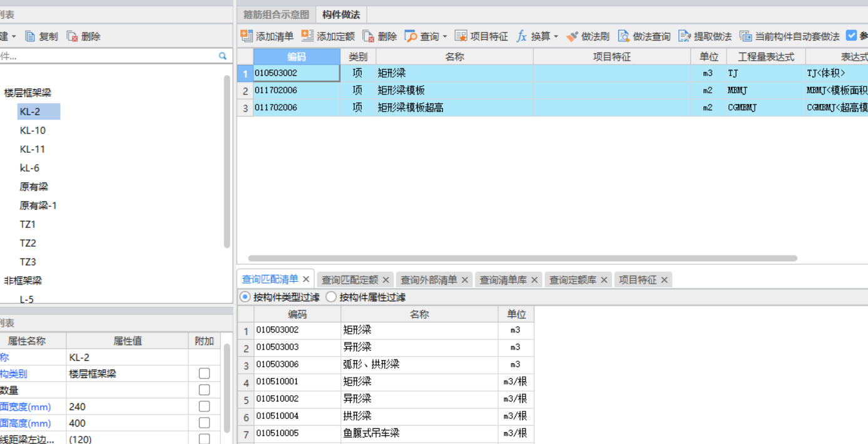Image resolution: width=868 pixels, height=444 pixels.
Task: Click the 工程量表达式 column header
Action: (765, 56)
